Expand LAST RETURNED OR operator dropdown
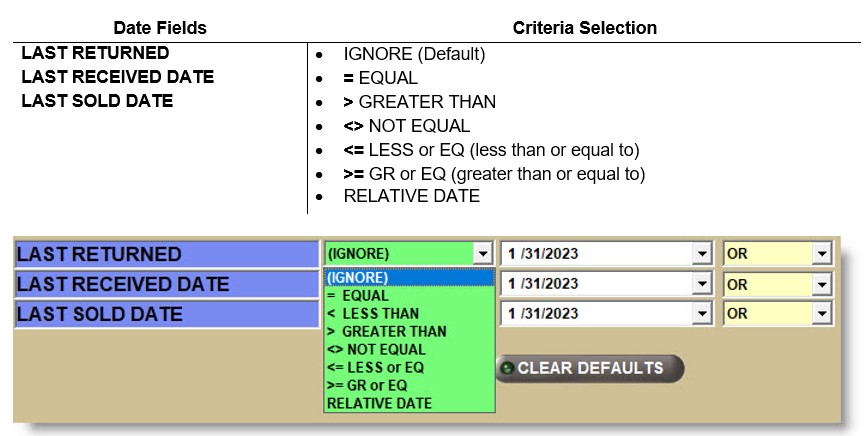The width and height of the screenshot is (868, 436). tap(822, 254)
